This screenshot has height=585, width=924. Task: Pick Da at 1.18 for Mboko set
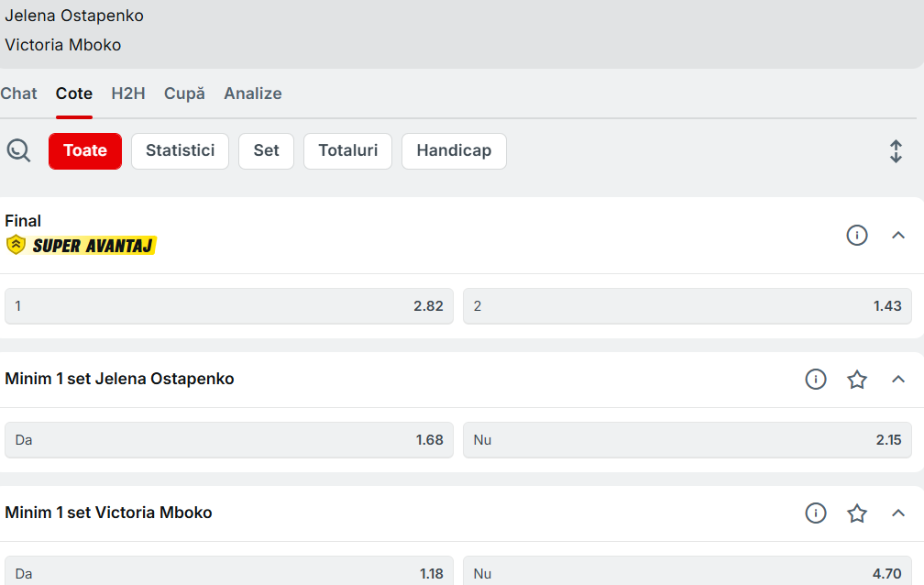(x=229, y=572)
